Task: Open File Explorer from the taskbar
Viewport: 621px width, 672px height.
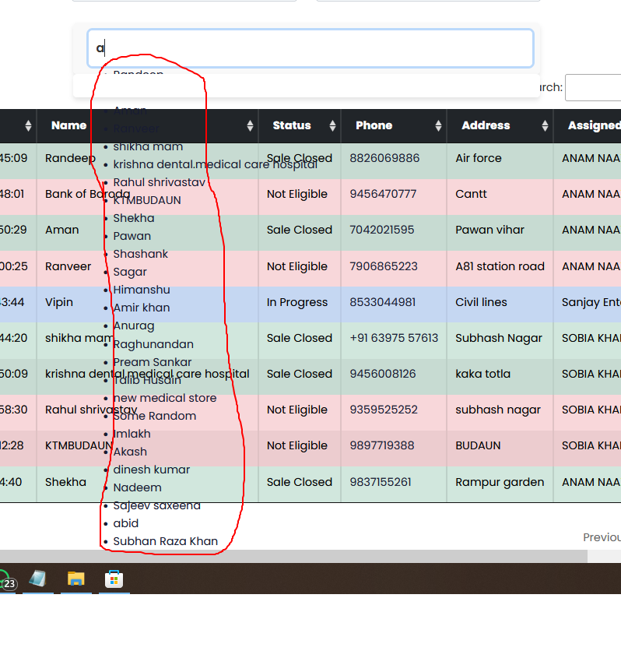Action: [75, 579]
